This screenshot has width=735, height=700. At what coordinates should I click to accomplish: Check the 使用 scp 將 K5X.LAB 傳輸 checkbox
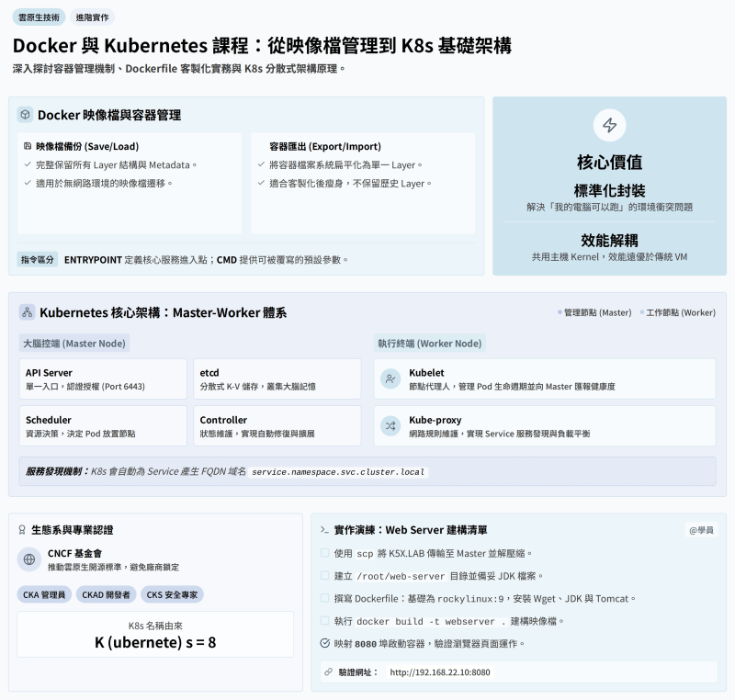(324, 553)
